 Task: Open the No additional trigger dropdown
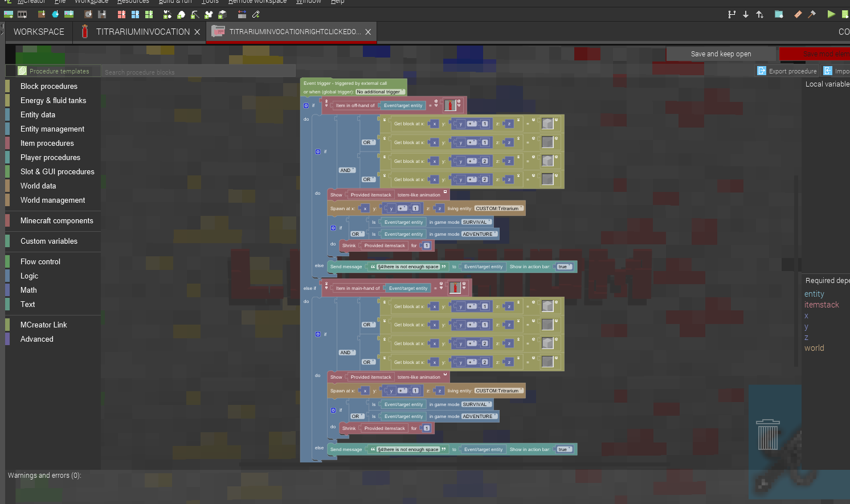click(x=380, y=92)
